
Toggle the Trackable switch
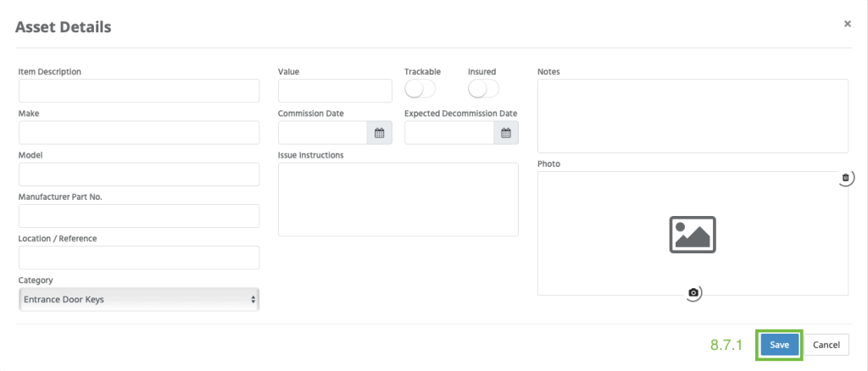(x=420, y=88)
